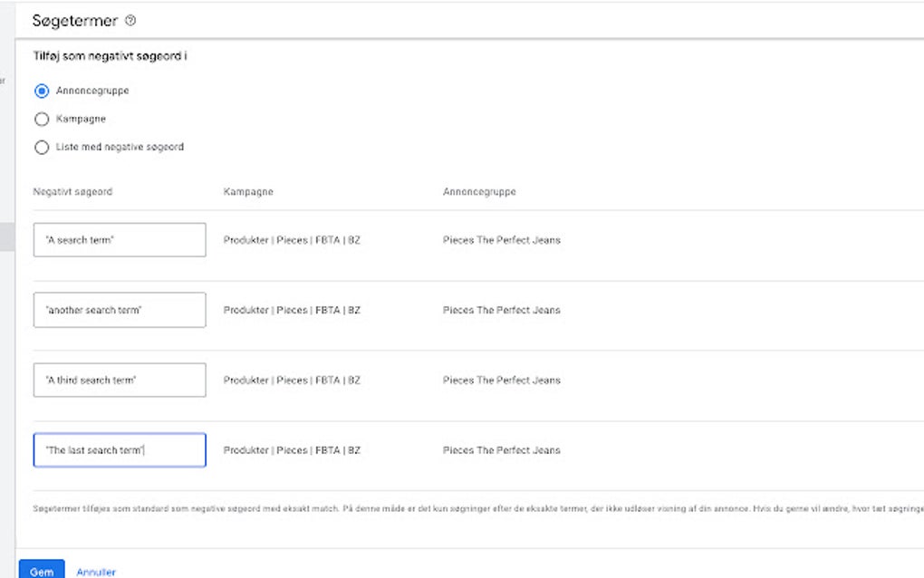
Task: Click ad group in "A third search term" row
Action: pos(501,381)
